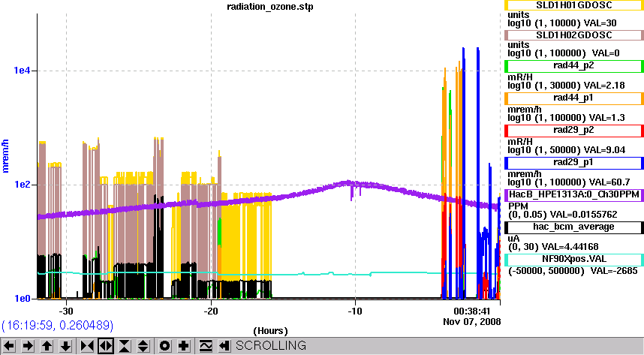This screenshot has height=355, width=644.
Task: Select the NF90Xpos.VAL cyan legend entry
Action: click(573, 260)
